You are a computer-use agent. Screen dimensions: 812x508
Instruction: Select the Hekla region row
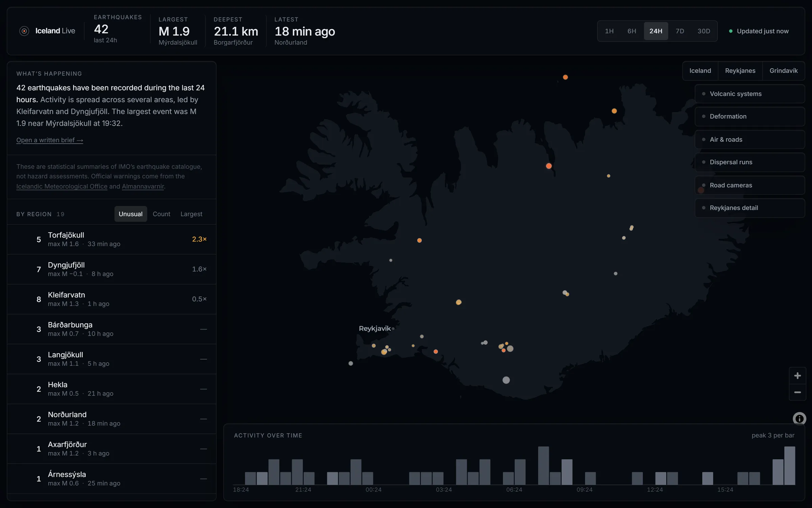pyautogui.click(x=112, y=389)
